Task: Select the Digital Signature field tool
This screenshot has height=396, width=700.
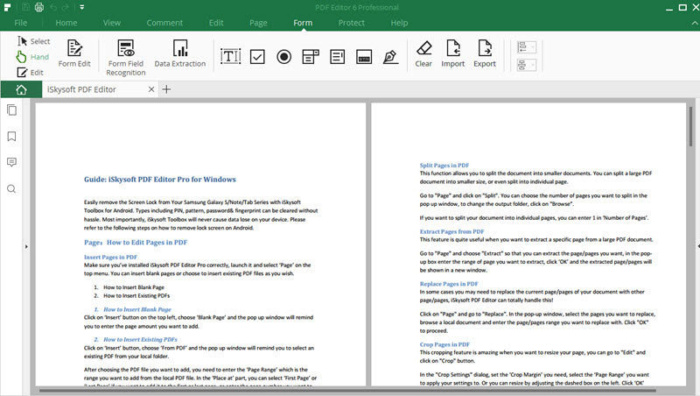Action: click(x=390, y=57)
